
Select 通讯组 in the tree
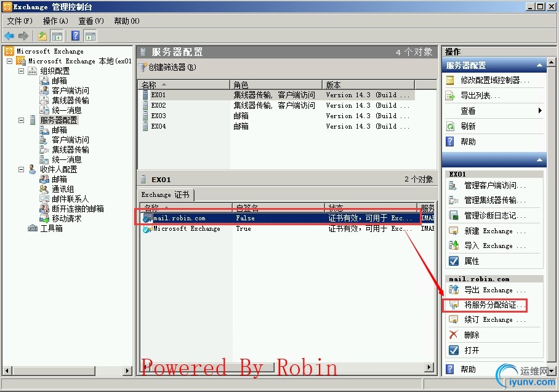63,189
